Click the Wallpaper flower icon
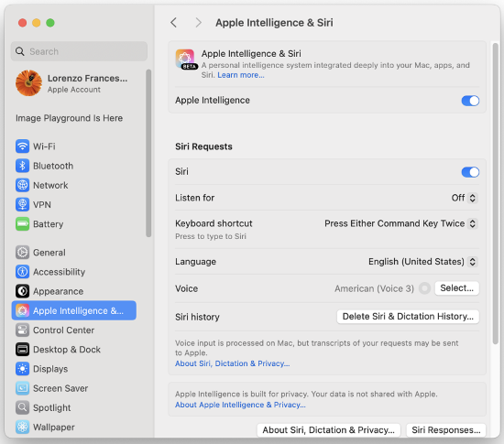Viewport: 504px width, 444px height. pos(22,427)
